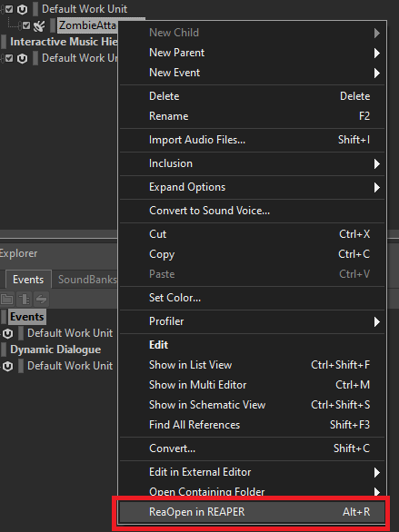This screenshot has width=399, height=532.
Task: Select top Default Work Unit row
Action: 85,9
